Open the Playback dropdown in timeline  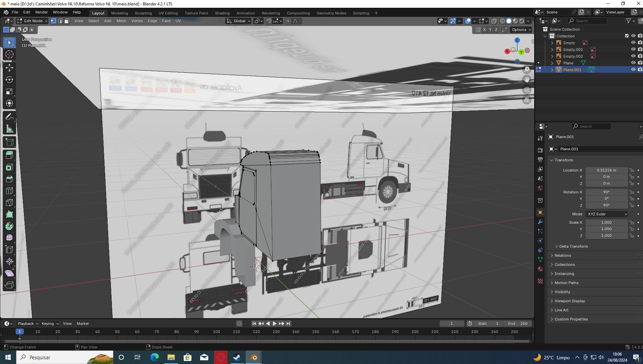click(28, 324)
